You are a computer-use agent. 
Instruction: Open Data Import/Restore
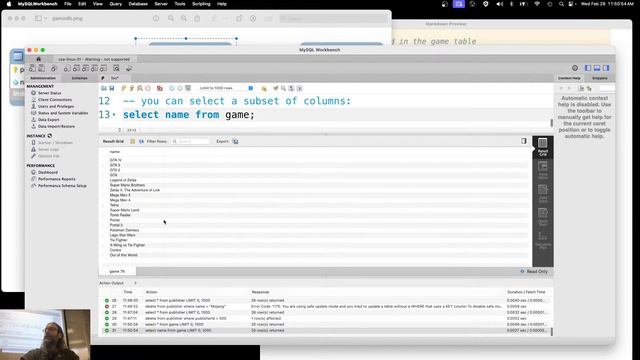[x=56, y=127]
